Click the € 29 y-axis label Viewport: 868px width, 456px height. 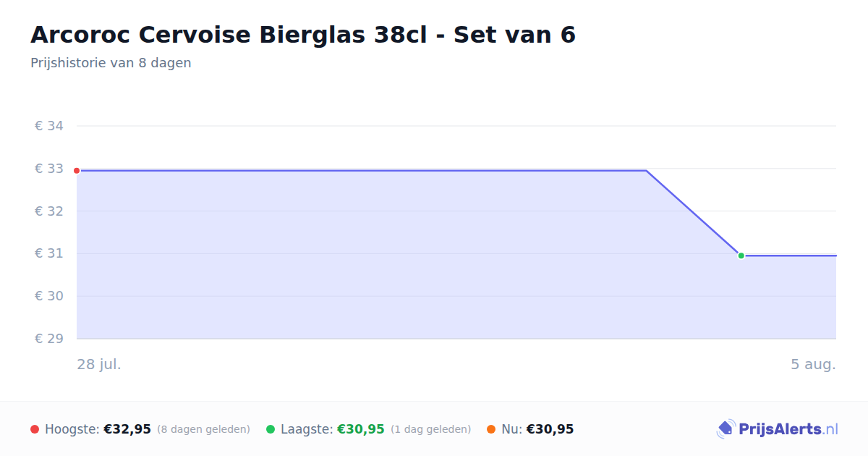[49, 339]
